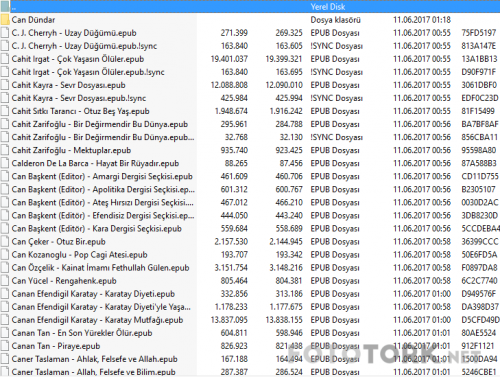The image size is (500, 377).
Task: Select 'Caner Taslaman - Allah, Felsefe ve Bilim.epub'
Action: click(93, 372)
